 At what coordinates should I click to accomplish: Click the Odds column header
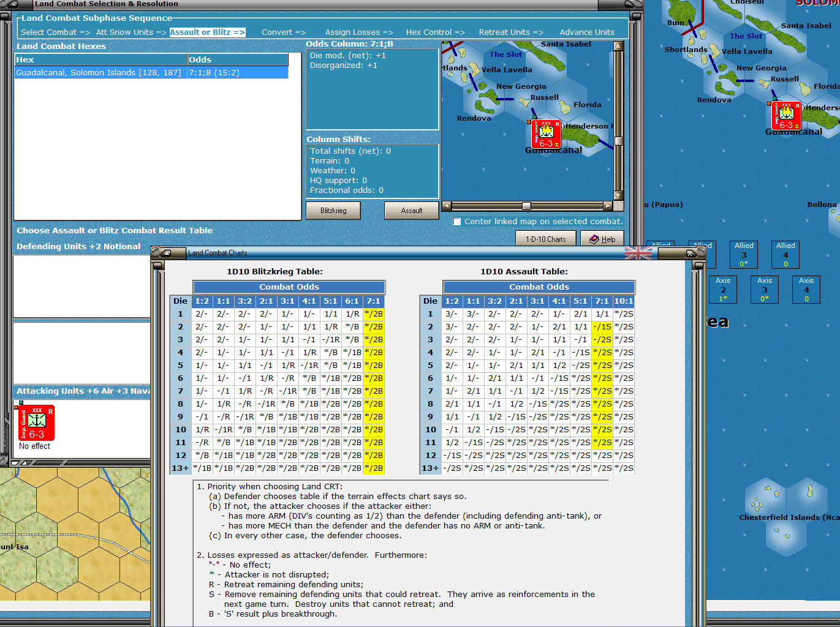click(238, 59)
